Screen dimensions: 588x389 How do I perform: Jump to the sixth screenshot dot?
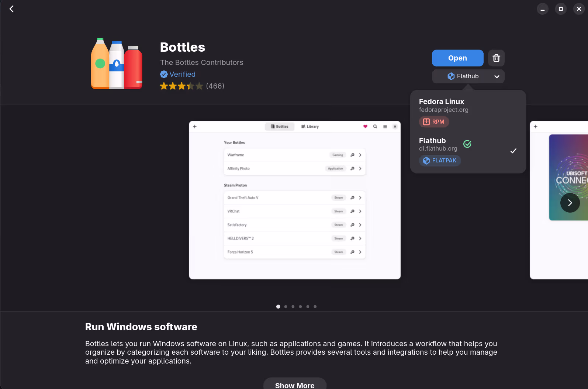pos(315,307)
